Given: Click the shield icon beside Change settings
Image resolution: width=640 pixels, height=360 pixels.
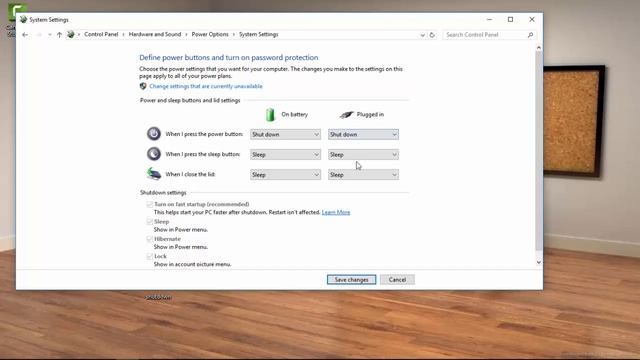Looking at the screenshot, I should point(143,86).
